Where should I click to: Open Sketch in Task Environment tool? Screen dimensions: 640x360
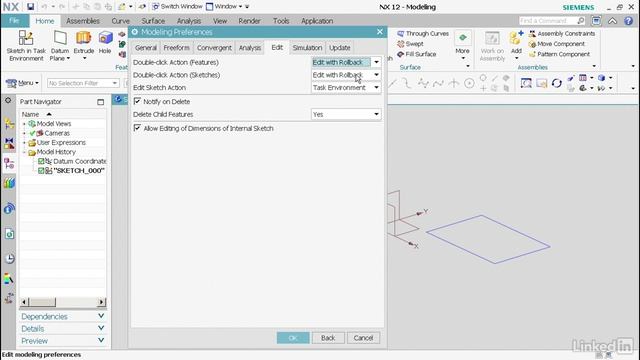[26, 46]
